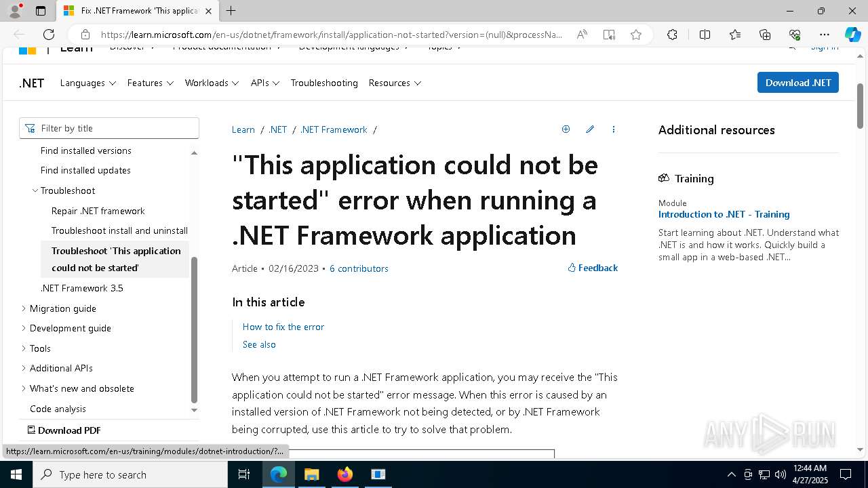This screenshot has width=868, height=488.
Task: Open Repair .NET framework in sidebar
Action: click(x=98, y=211)
